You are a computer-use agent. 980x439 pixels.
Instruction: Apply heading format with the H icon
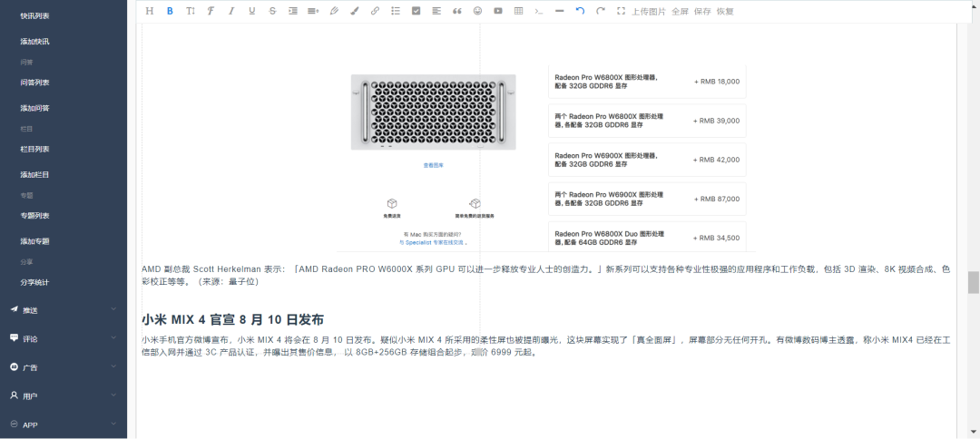(150, 11)
